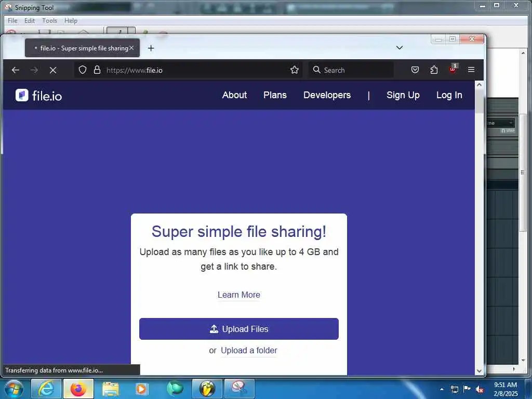Open the Windows Start button
This screenshot has width=532, height=399.
tap(14, 389)
